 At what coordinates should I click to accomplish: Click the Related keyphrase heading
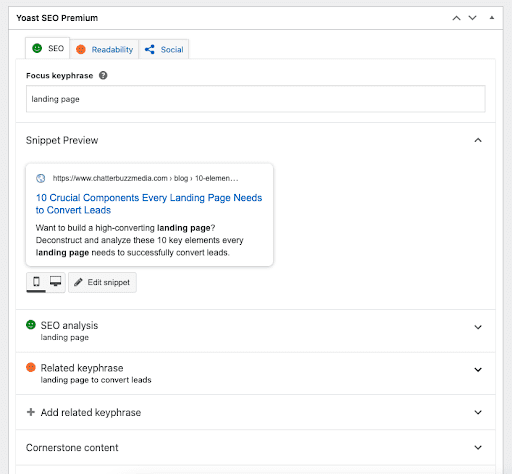tap(82, 368)
